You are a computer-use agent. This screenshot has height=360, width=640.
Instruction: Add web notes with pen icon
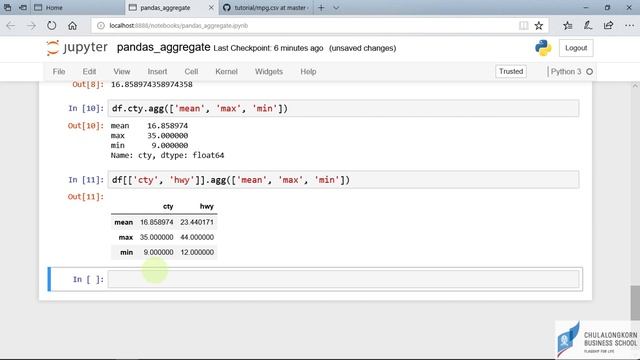click(588, 26)
